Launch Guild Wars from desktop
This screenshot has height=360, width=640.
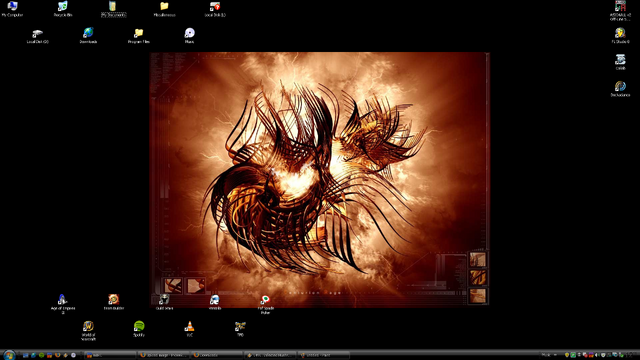pos(164,302)
